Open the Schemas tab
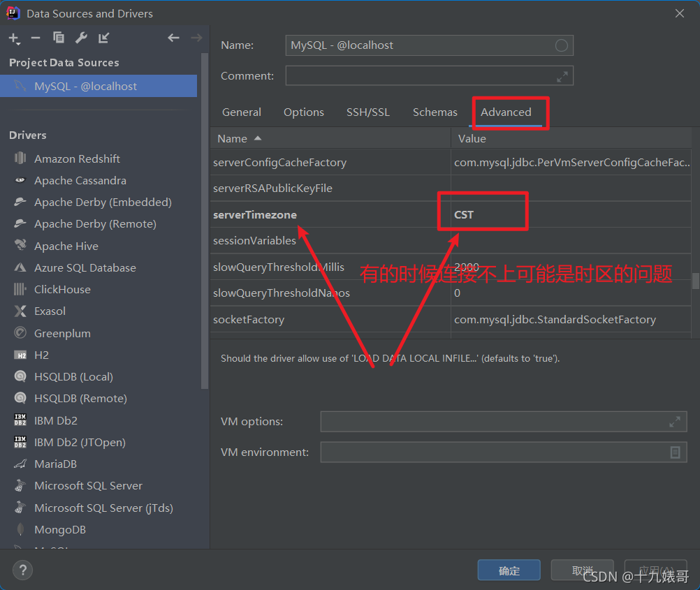 coord(435,112)
